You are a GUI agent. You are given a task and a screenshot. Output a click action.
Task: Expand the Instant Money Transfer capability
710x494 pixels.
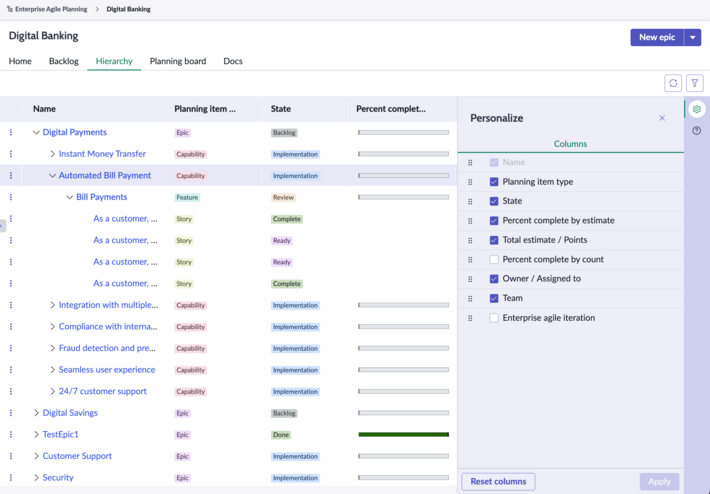(x=53, y=154)
